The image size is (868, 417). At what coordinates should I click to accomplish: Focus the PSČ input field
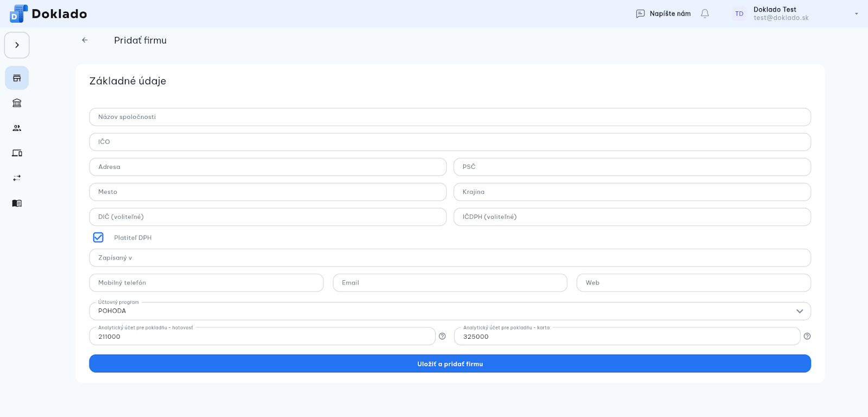tap(632, 167)
